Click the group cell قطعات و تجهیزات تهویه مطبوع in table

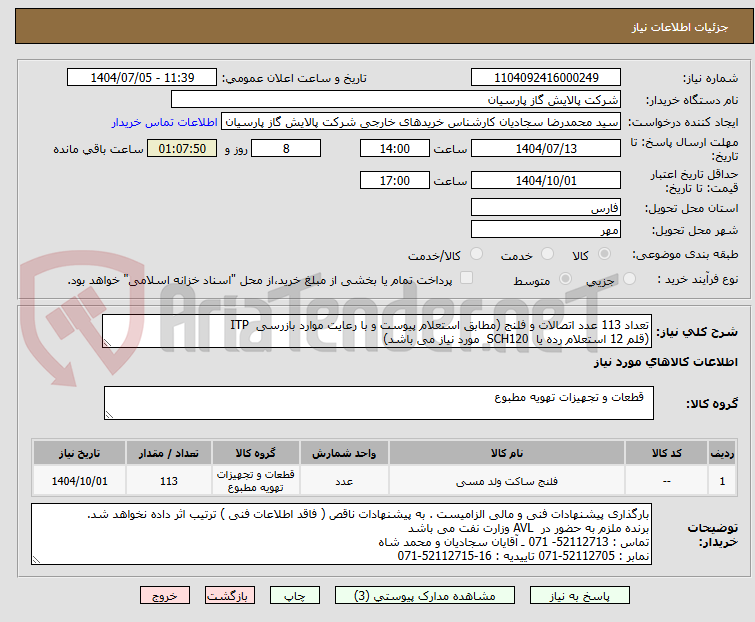coord(256,481)
